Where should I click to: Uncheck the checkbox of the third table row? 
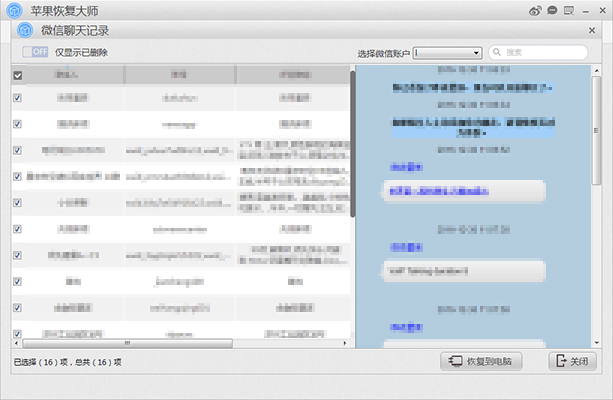coord(17,150)
